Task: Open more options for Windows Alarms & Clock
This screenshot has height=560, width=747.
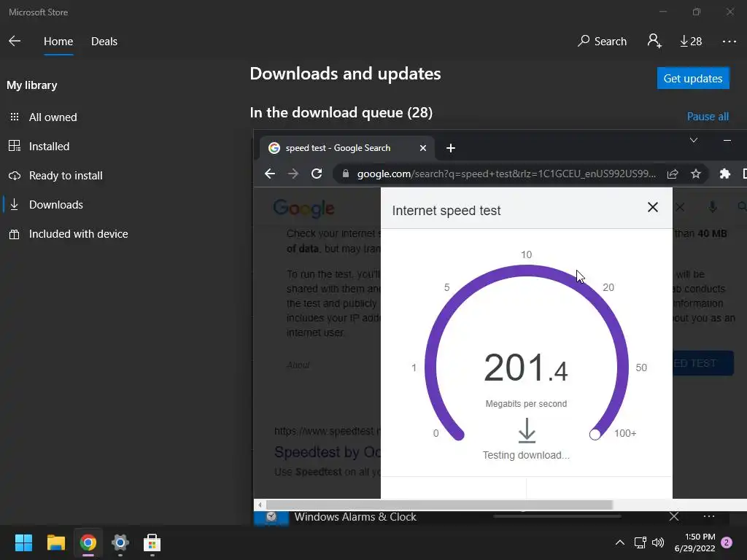Action: [x=709, y=517]
